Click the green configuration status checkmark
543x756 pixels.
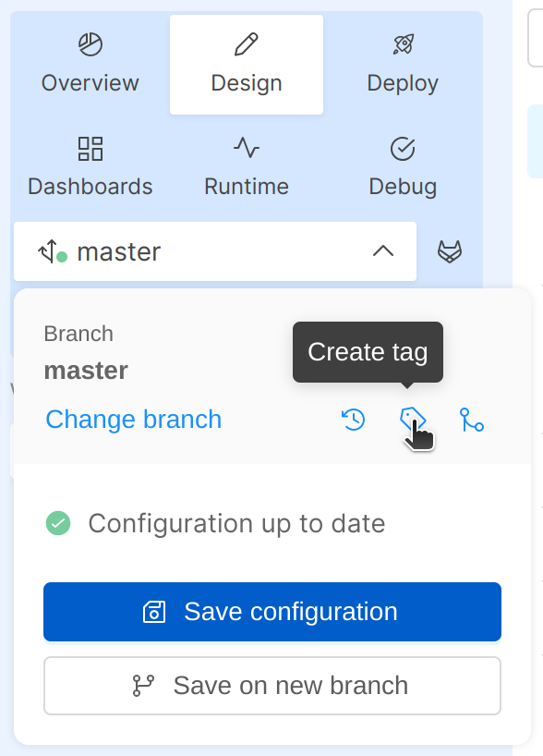tap(56, 523)
